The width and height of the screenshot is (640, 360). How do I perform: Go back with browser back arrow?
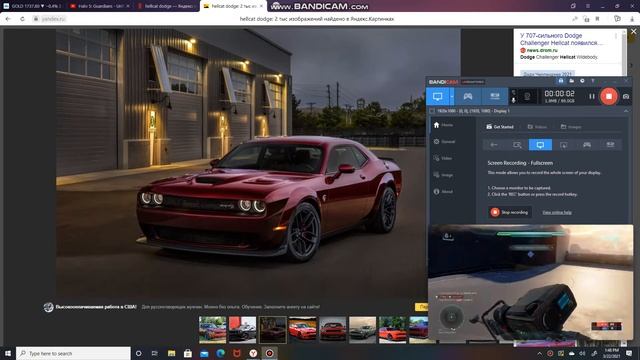8,19
